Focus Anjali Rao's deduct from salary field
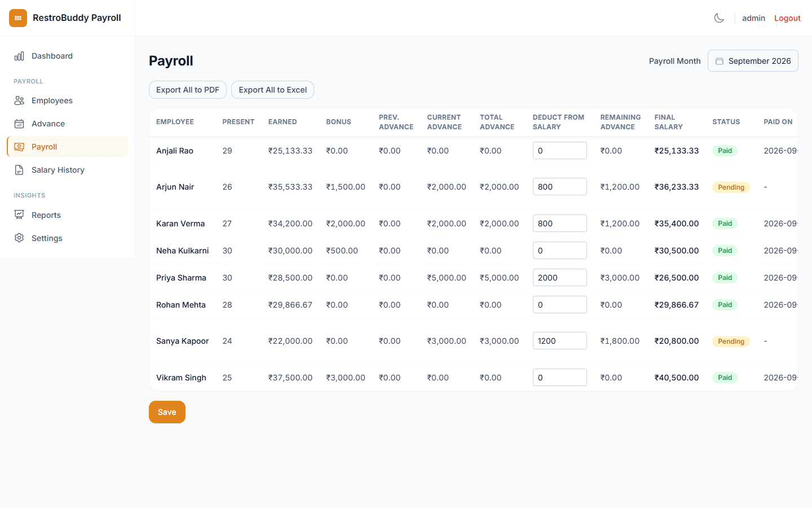The height and width of the screenshot is (508, 812). pyautogui.click(x=560, y=151)
